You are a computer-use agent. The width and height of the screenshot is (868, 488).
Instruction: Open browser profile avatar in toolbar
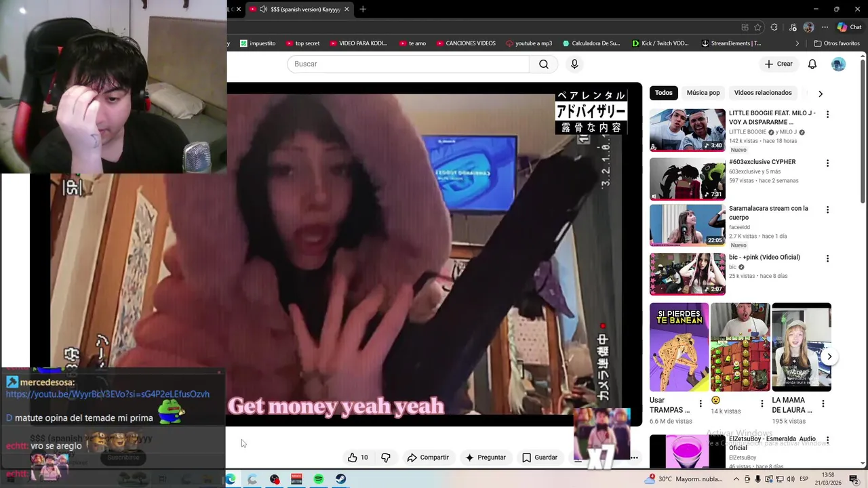pyautogui.click(x=808, y=28)
